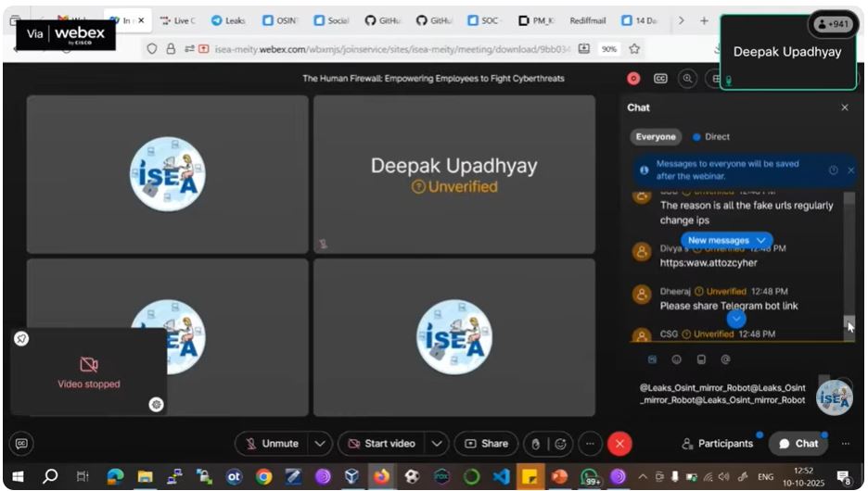Click the Share button
The width and height of the screenshot is (868, 491).
(486, 444)
